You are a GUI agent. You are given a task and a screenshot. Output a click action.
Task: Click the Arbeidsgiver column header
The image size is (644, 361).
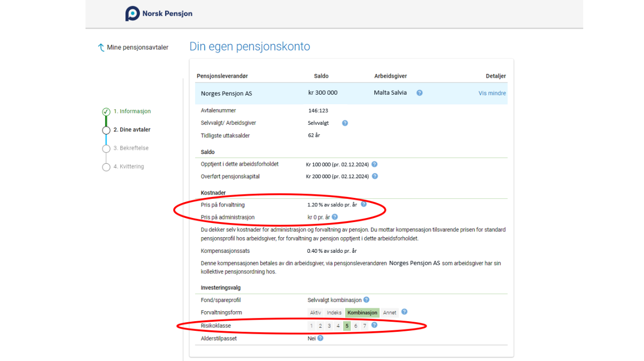click(390, 76)
